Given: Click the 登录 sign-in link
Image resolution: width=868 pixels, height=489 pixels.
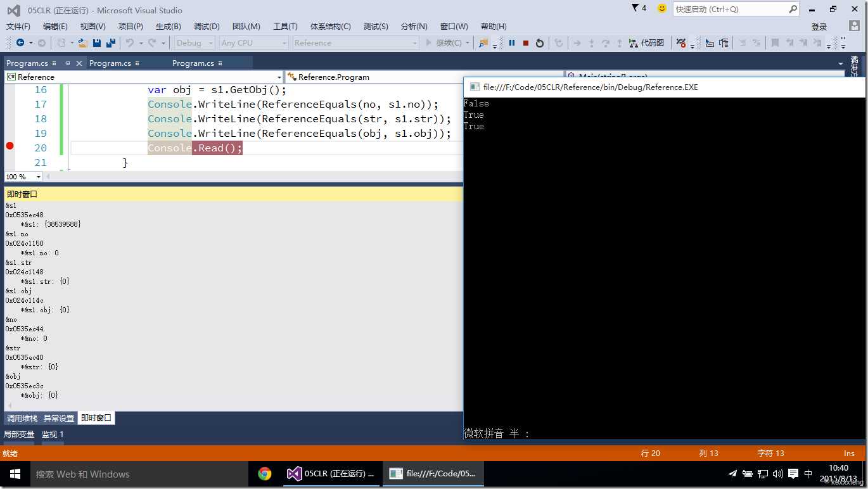Looking at the screenshot, I should [x=819, y=27].
